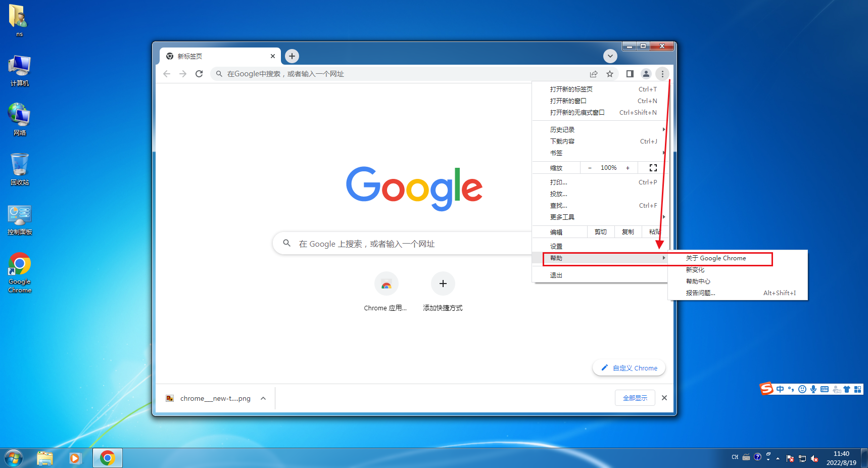Close the downloads bar
The width and height of the screenshot is (868, 468).
coord(664,398)
